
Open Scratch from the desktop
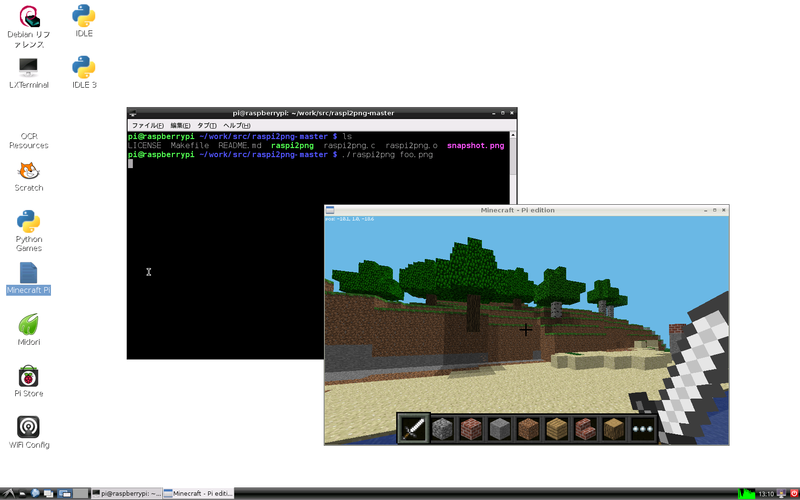[29, 177]
